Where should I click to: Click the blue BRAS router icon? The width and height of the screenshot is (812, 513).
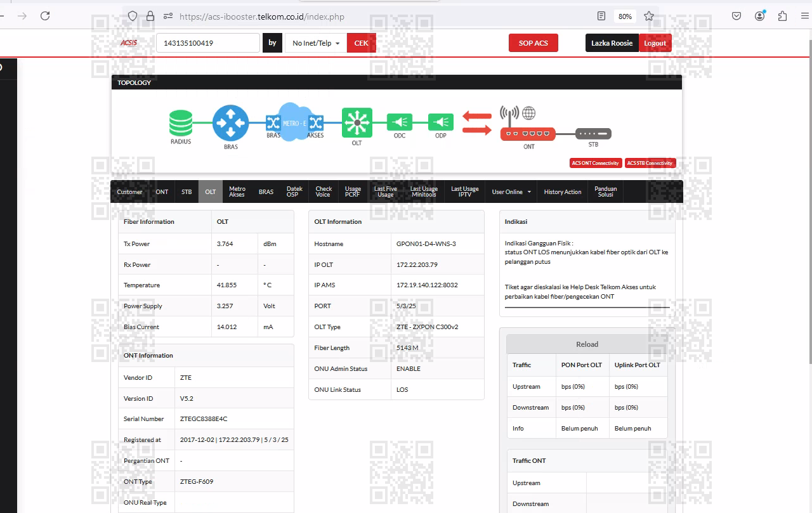[x=230, y=123]
